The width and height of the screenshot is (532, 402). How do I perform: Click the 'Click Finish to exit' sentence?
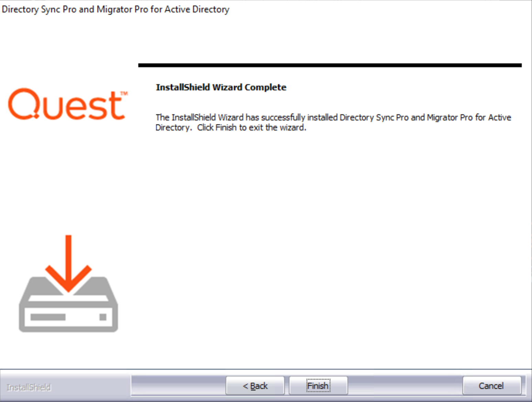252,128
